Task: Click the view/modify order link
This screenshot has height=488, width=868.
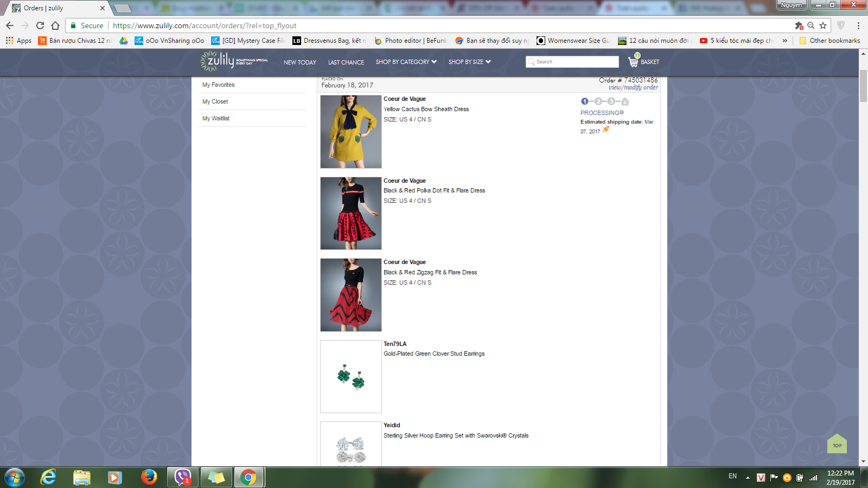Action: (633, 87)
